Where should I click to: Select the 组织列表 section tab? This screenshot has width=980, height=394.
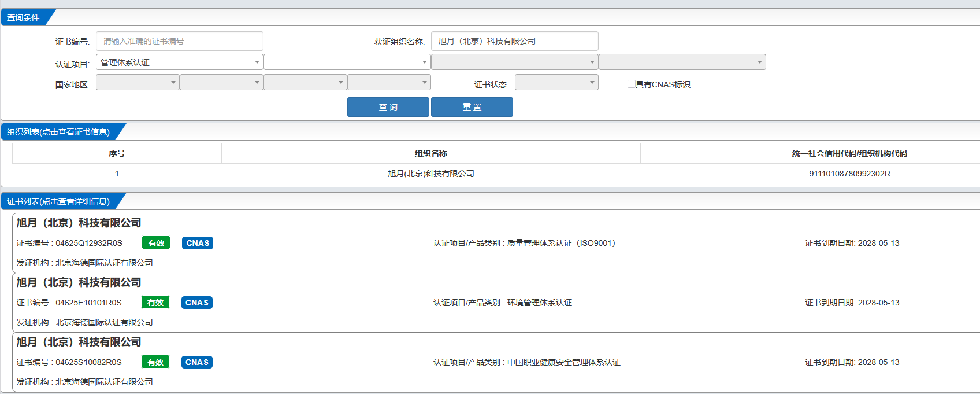[58, 132]
